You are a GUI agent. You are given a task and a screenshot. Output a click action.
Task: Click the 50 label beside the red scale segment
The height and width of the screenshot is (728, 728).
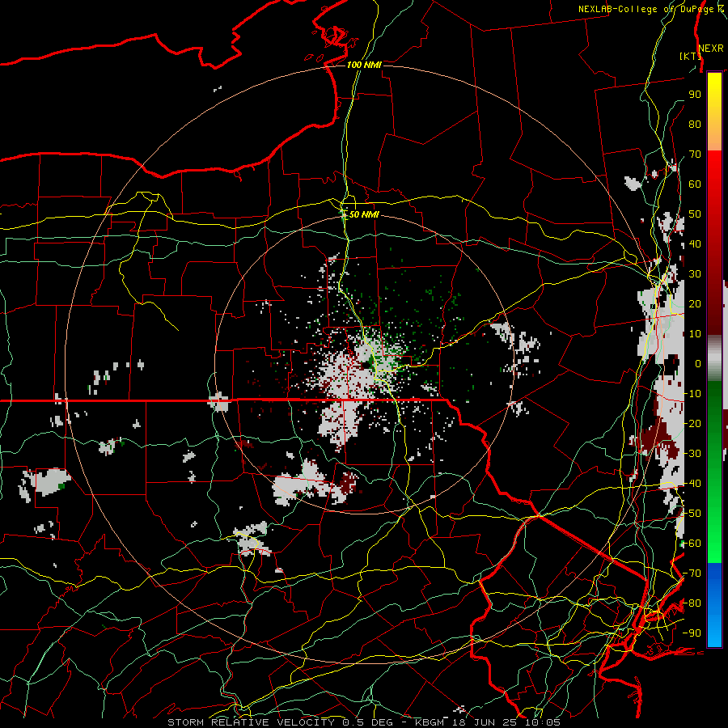[695, 214]
